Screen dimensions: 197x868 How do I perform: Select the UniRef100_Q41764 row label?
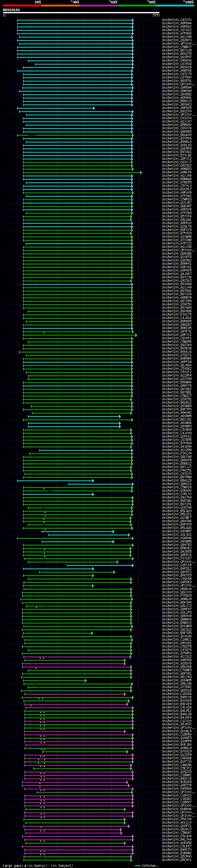click(176, 497)
